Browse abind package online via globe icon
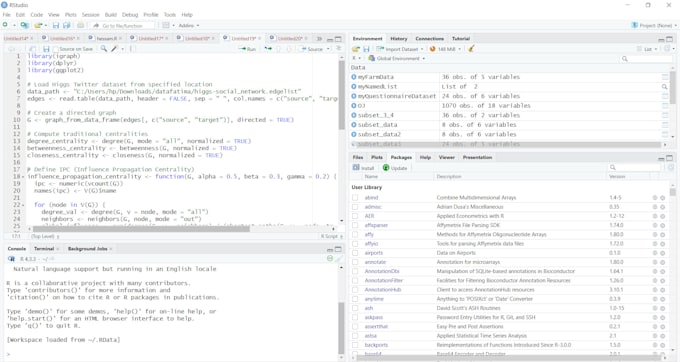This screenshot has height=362, width=680. (x=655, y=198)
